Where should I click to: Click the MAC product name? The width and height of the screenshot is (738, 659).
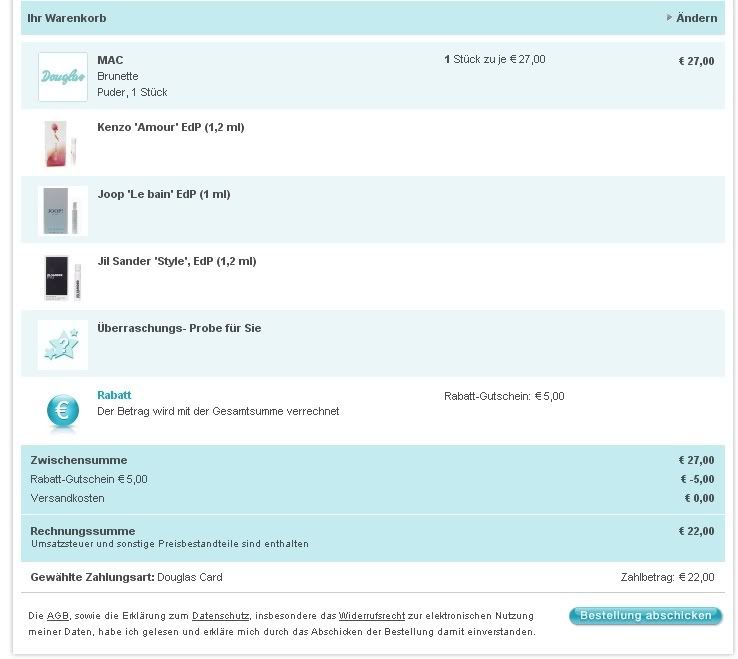(x=110, y=60)
